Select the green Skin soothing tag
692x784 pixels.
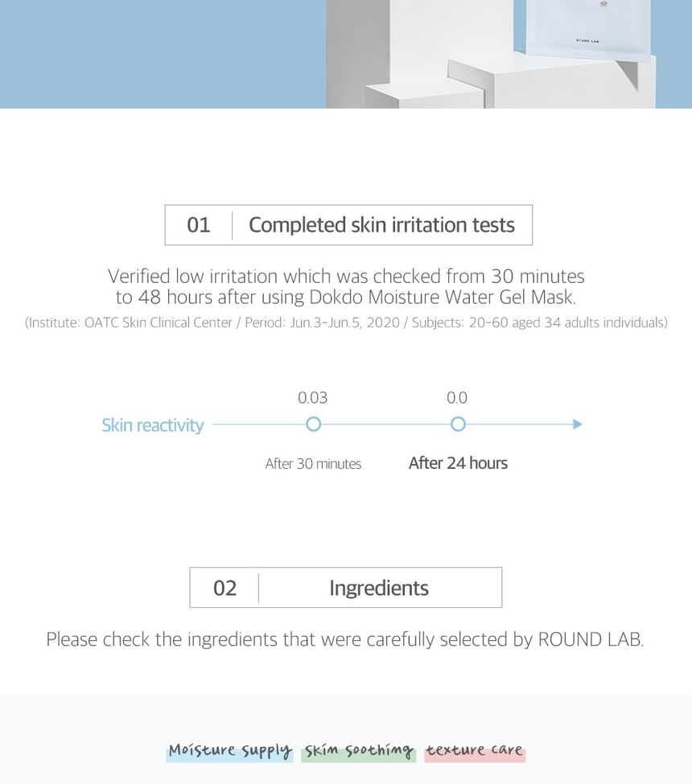point(359,751)
